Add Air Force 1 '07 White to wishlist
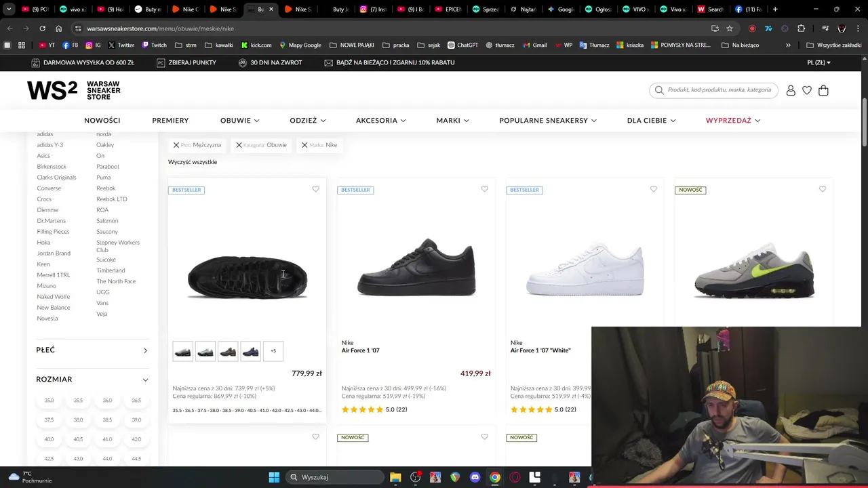 click(653, 189)
